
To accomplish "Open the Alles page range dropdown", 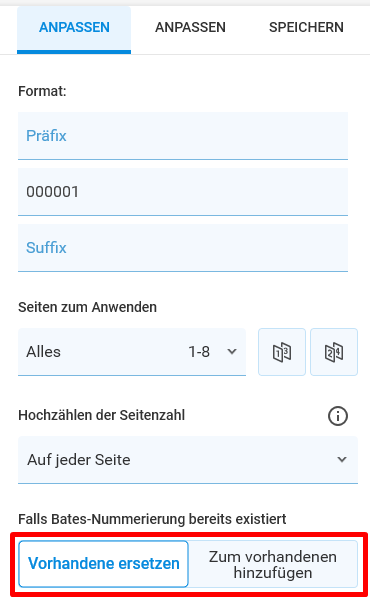I will coord(132,352).
